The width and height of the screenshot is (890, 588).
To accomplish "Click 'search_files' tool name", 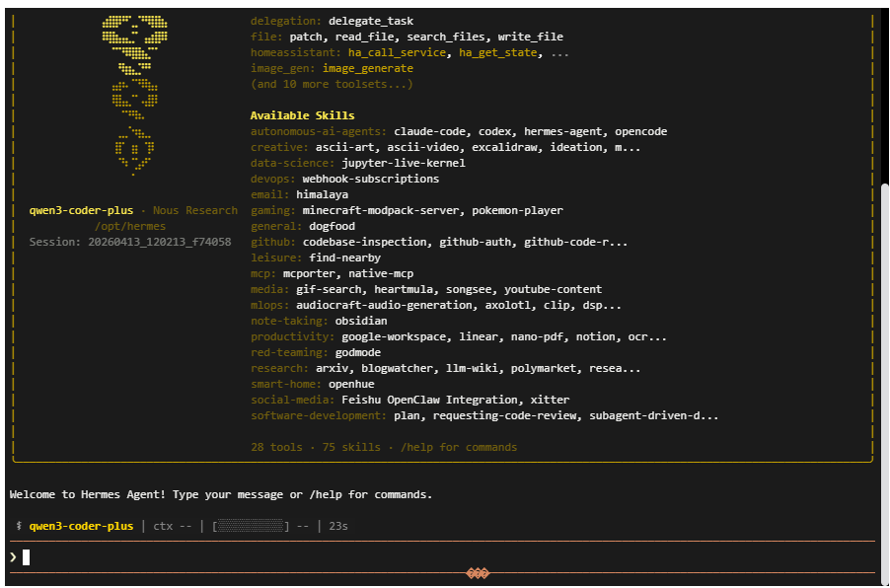I will [446, 37].
